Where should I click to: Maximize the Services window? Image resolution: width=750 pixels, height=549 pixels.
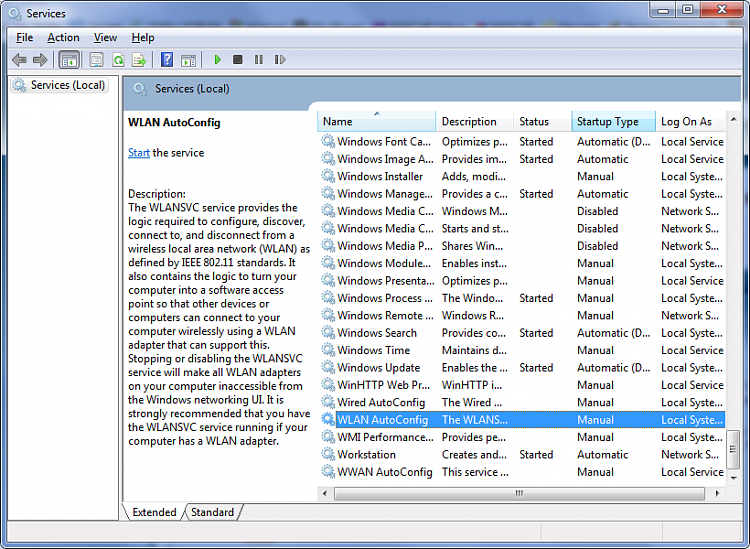pos(688,9)
